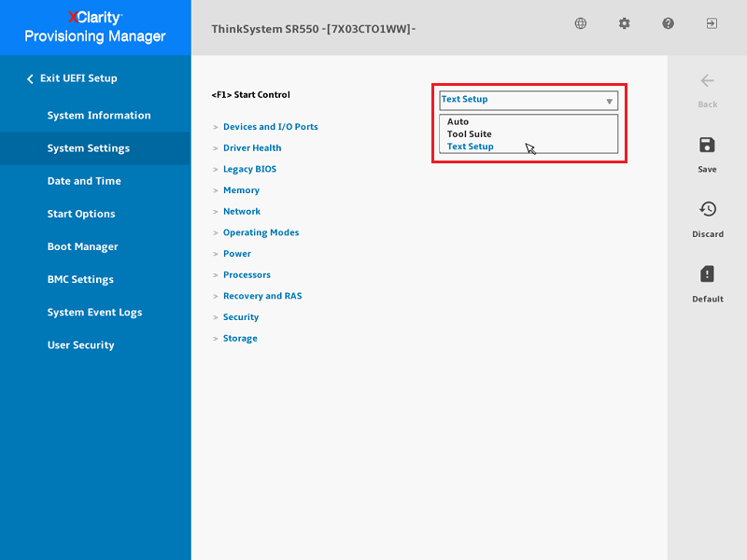Open BMC Settings in the sidebar
This screenshot has width=747, height=560.
point(80,280)
